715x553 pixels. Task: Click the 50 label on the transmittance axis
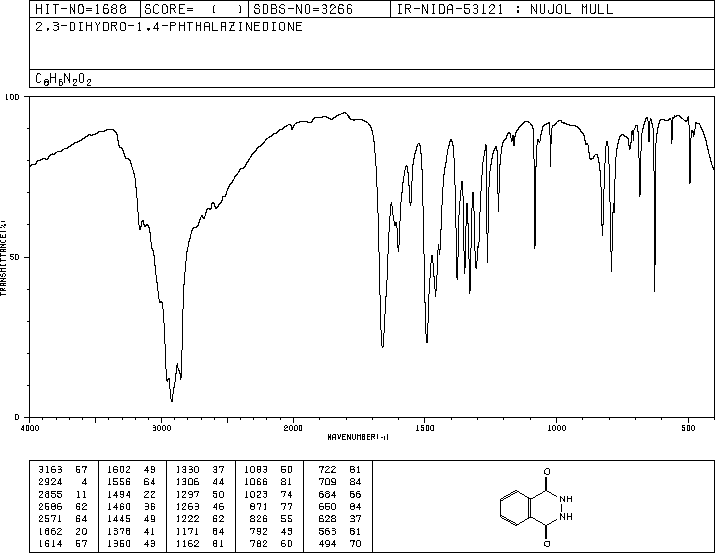(x=15, y=257)
